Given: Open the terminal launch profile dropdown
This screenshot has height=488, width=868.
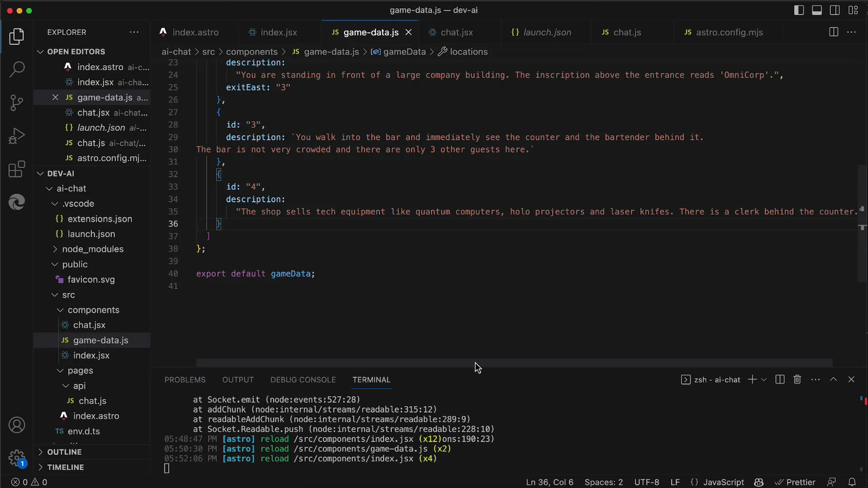Looking at the screenshot, I should (x=763, y=379).
